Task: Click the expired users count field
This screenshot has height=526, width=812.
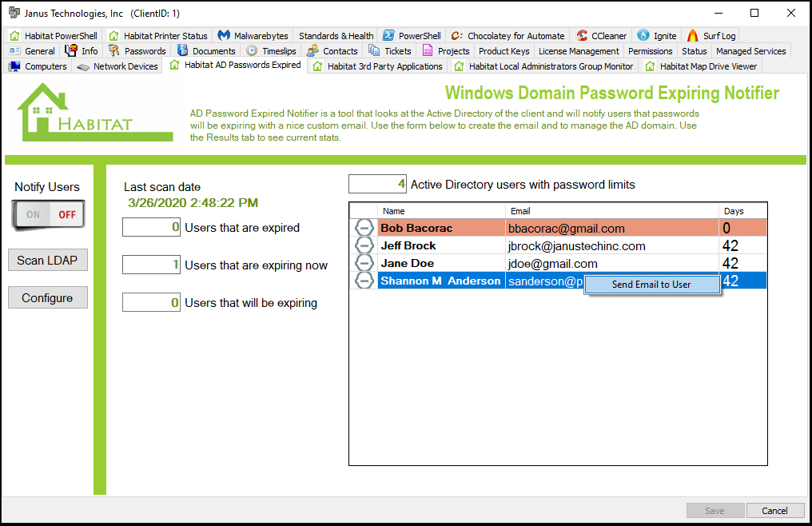Action: (151, 227)
